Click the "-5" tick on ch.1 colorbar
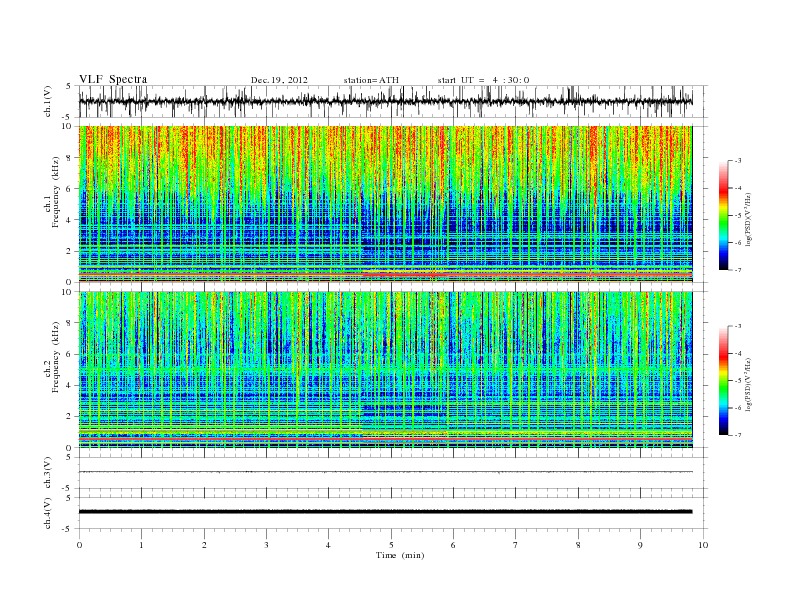The width and height of the screenshot is (792, 612). tap(738, 216)
